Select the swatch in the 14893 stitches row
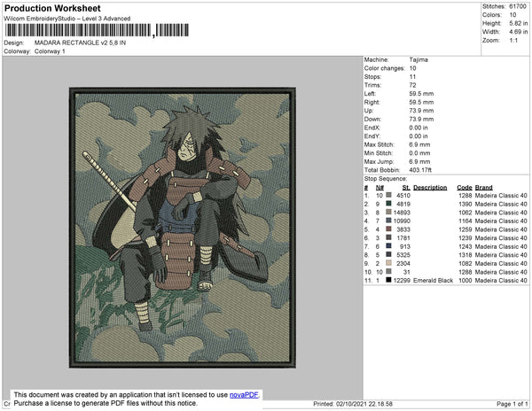The image size is (532, 411). click(x=388, y=212)
